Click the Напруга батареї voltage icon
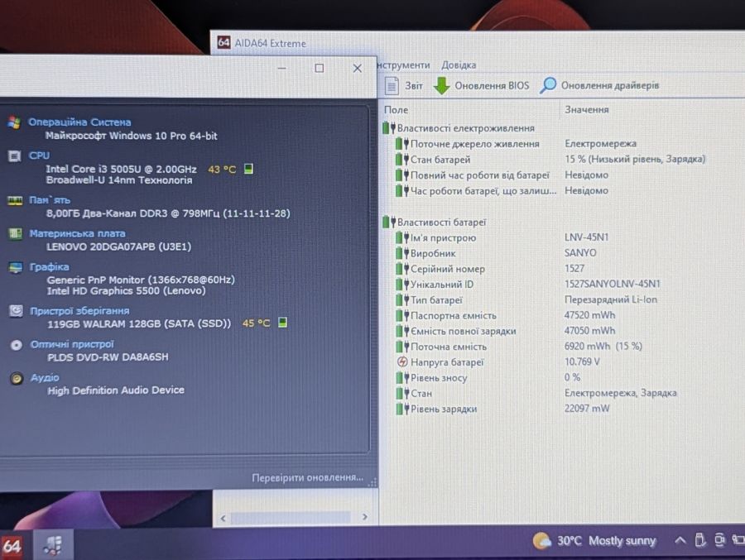 402,362
